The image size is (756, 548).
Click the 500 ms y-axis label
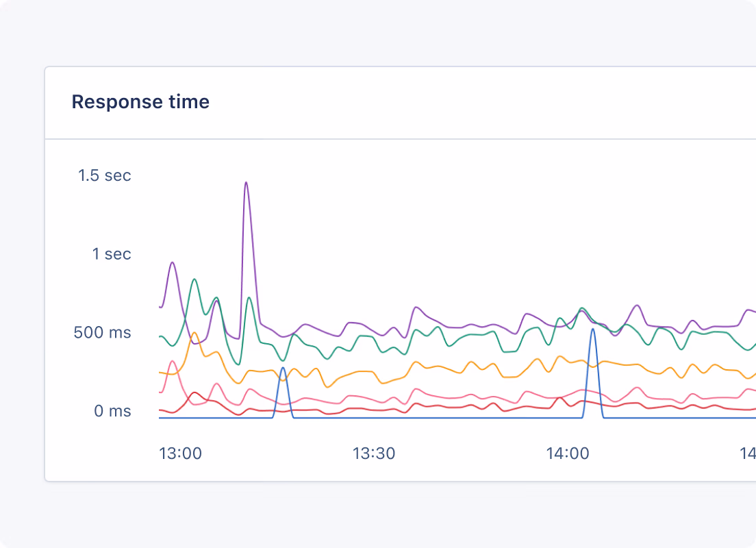click(x=103, y=333)
